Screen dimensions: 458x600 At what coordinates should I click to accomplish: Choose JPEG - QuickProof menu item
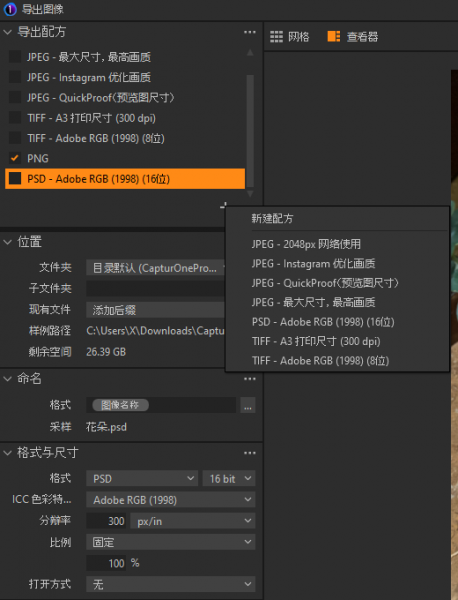tap(325, 283)
